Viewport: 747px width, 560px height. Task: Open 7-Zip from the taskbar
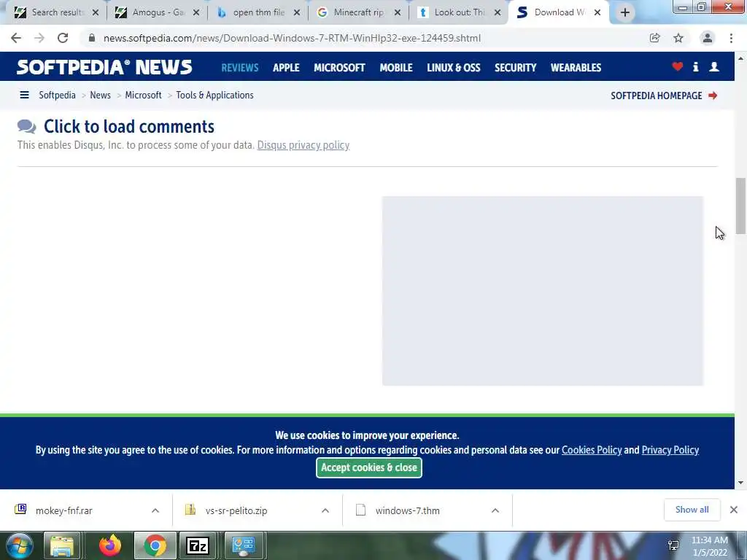[x=198, y=545]
